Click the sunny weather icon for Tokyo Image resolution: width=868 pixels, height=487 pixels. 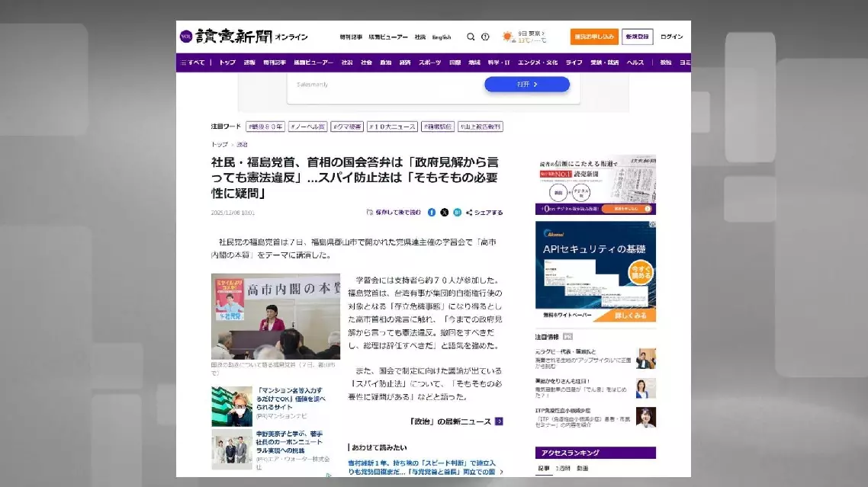508,37
